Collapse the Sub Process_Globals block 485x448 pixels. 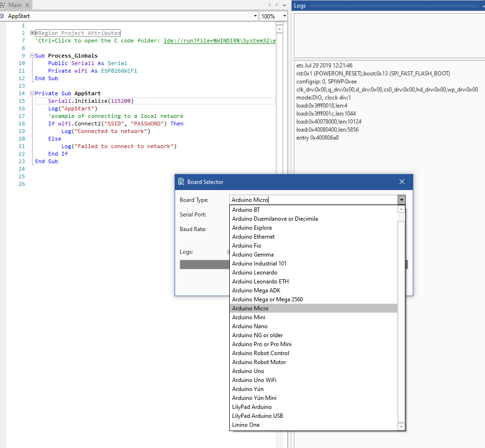pos(32,56)
